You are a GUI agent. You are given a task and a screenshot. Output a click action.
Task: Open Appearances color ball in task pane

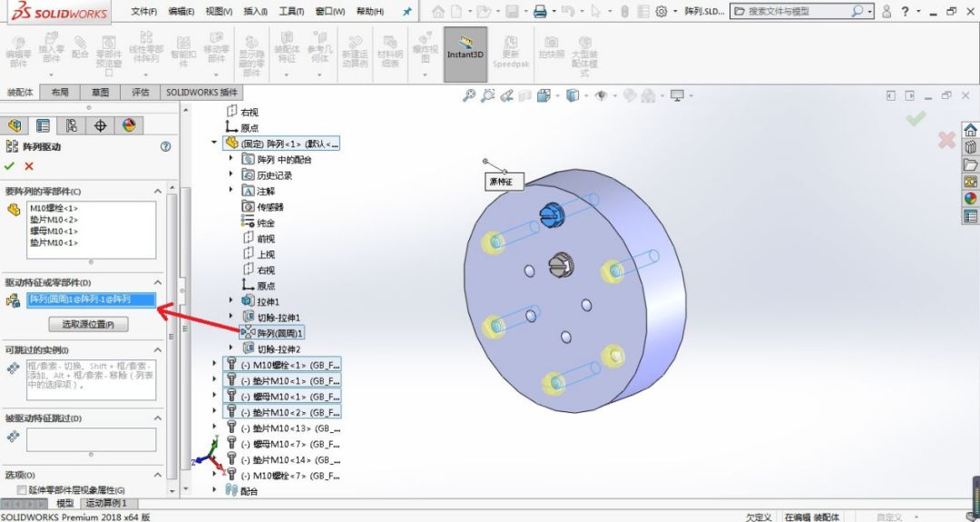[x=970, y=199]
